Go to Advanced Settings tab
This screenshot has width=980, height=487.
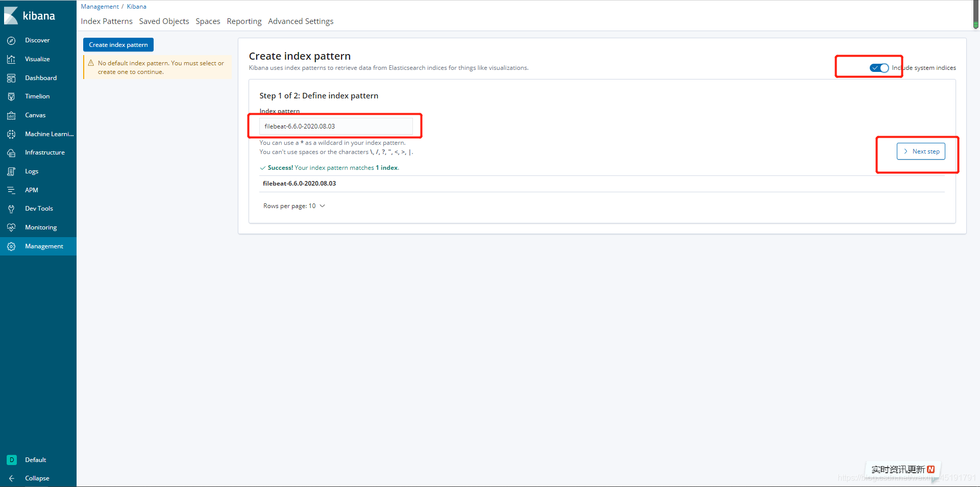coord(301,21)
